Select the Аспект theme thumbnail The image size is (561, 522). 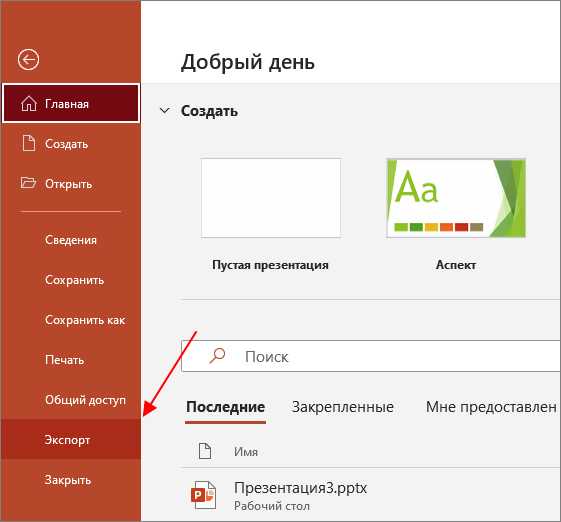[456, 198]
